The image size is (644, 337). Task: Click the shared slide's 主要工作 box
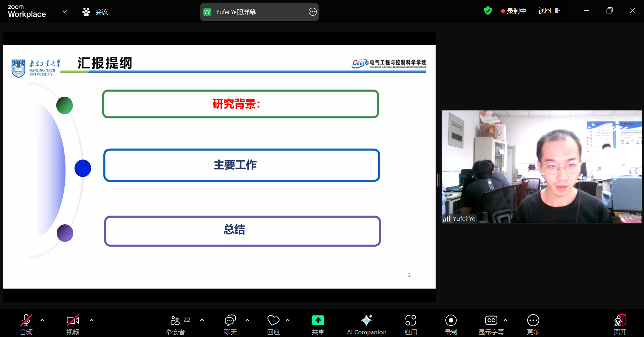[242, 165]
